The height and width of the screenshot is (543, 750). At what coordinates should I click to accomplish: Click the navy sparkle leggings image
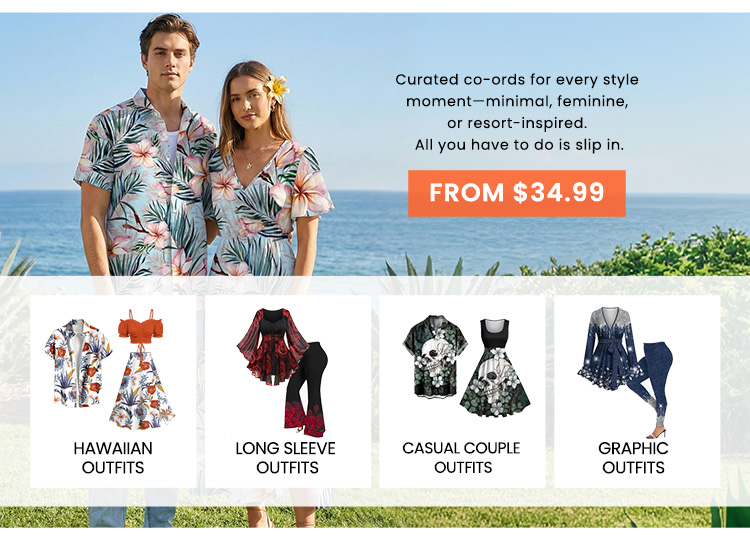[x=650, y=390]
